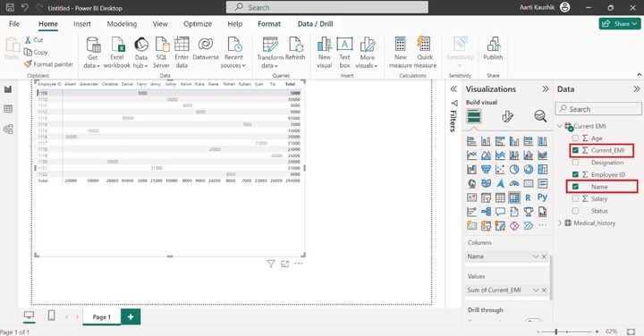Check the Salary field checkbox
Viewport: 644px width, 336px height.
[575, 198]
